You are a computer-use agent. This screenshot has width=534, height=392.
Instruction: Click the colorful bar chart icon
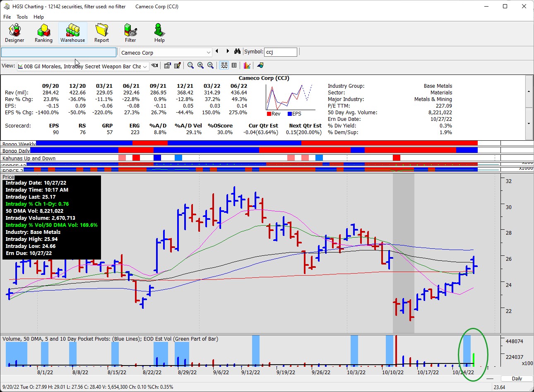(247, 65)
